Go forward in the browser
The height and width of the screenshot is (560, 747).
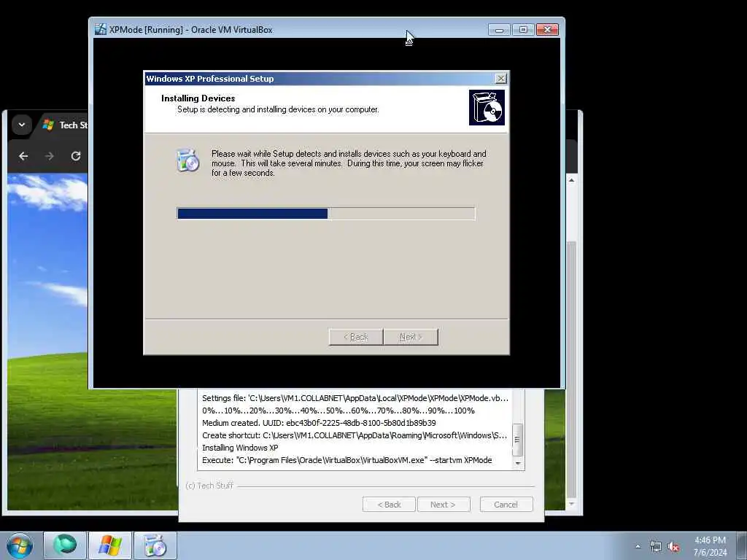coord(50,156)
